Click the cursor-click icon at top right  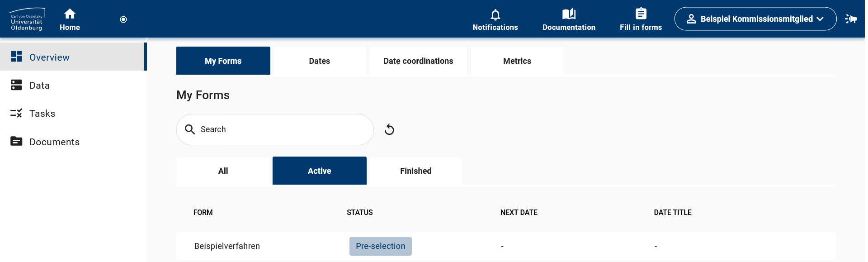click(x=851, y=19)
